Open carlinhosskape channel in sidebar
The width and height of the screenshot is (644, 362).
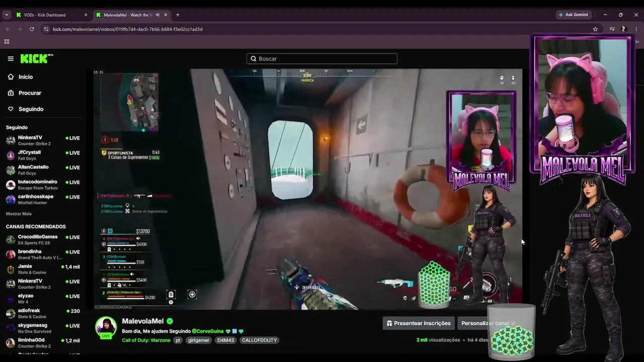point(43,199)
